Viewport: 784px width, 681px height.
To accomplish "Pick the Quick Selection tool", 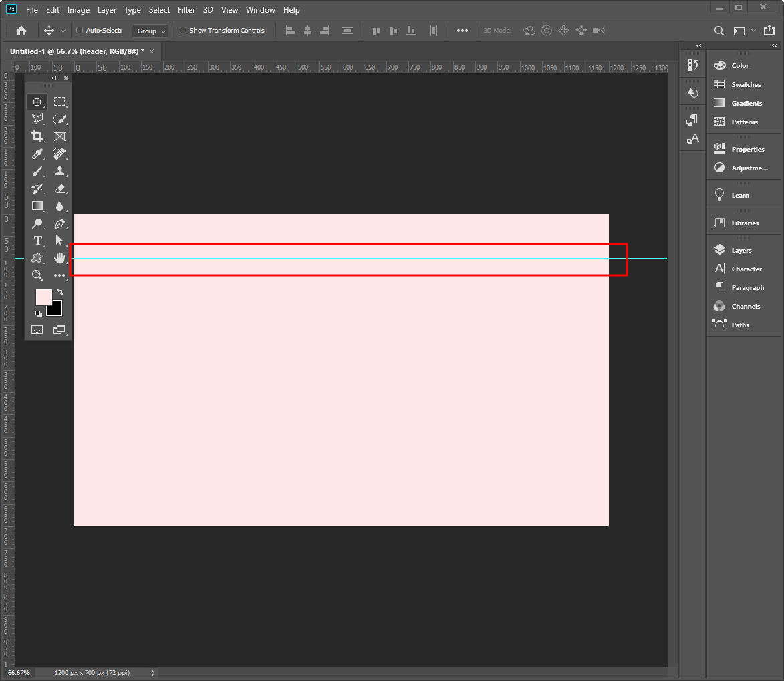I will [59, 119].
